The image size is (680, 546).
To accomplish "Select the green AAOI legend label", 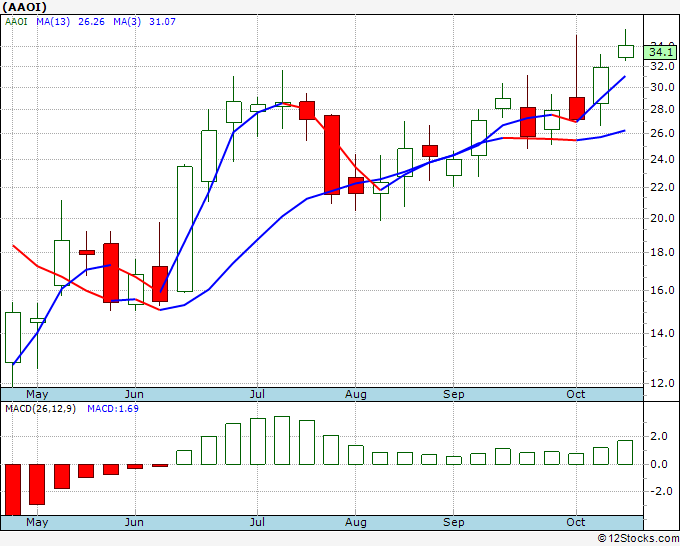I will (x=16, y=21).
